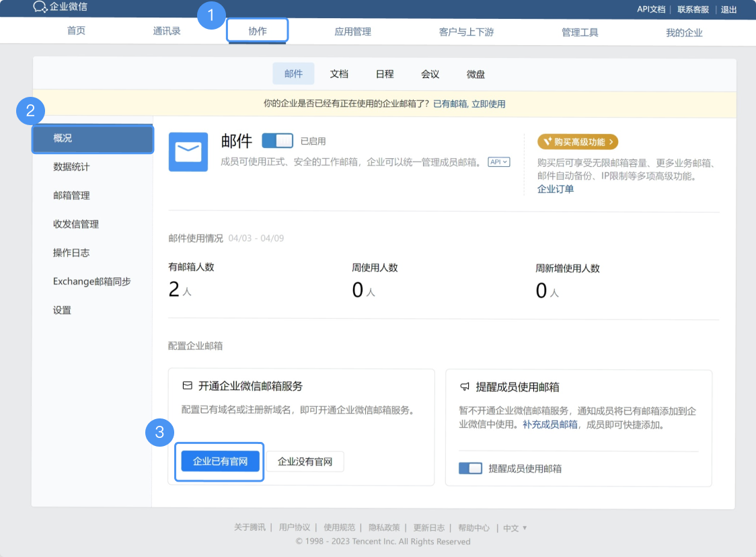Open the 使用规范 footer link

point(339,527)
